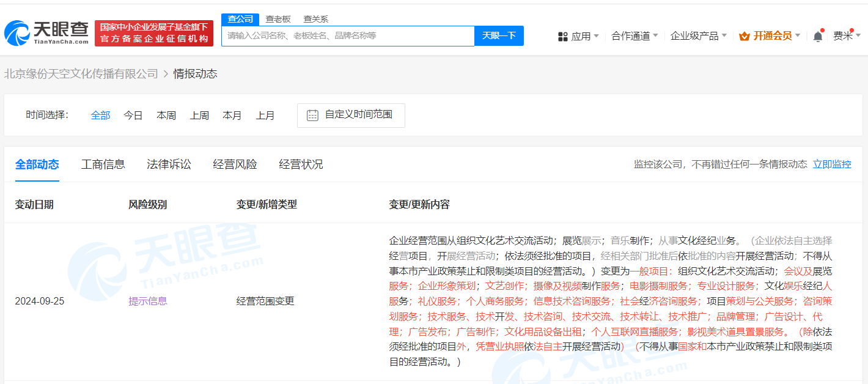Click the calendar icon in 自定义时间范围
Viewport: 868px width, 384px height.
tap(312, 115)
